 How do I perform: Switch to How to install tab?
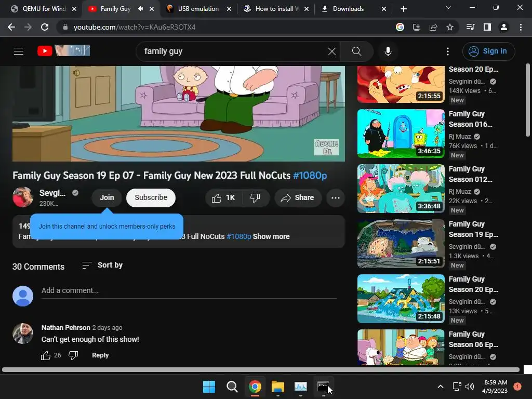(276, 9)
